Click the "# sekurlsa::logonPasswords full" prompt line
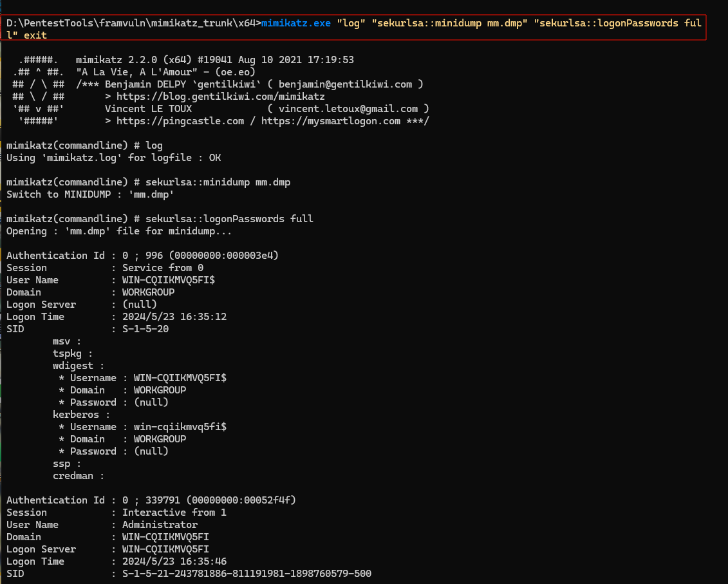 [160, 219]
